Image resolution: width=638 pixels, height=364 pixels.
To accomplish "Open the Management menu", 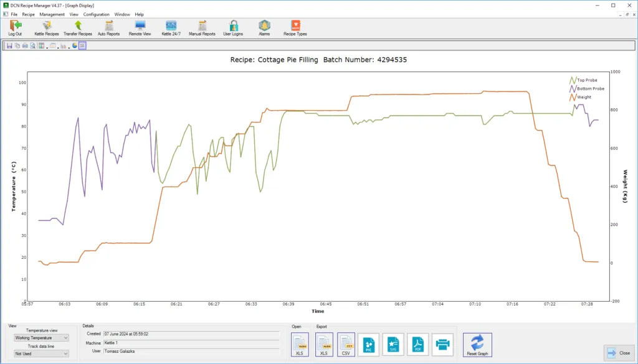I will [x=52, y=14].
